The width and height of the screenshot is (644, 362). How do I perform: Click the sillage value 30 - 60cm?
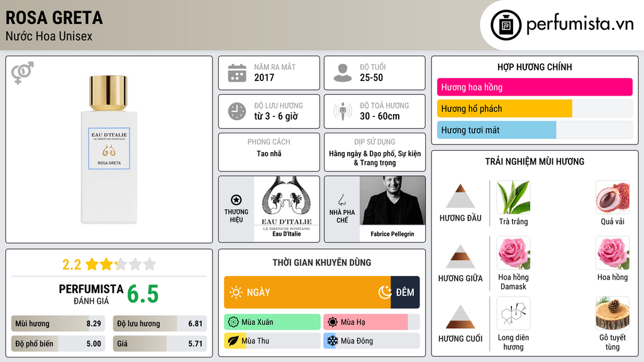tap(380, 116)
